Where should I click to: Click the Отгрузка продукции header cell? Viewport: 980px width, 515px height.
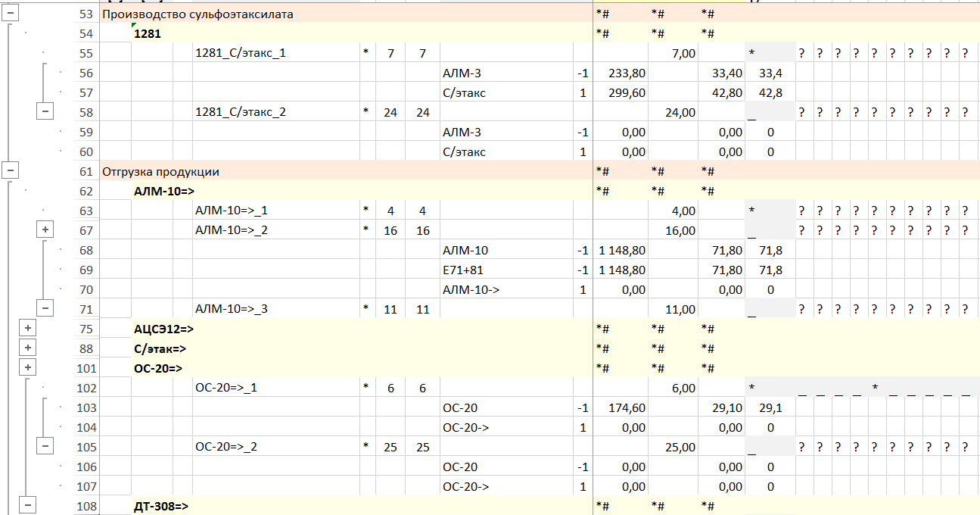pos(160,172)
